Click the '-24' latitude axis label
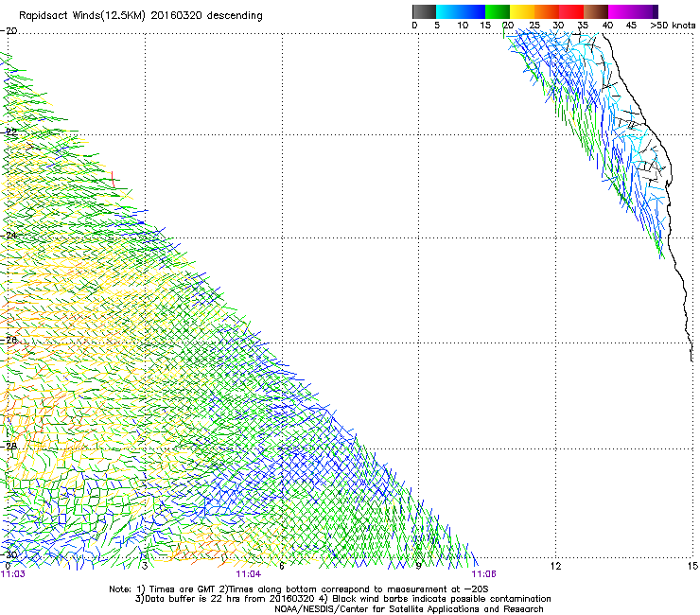This screenshot has height=615, width=700. pyautogui.click(x=9, y=235)
